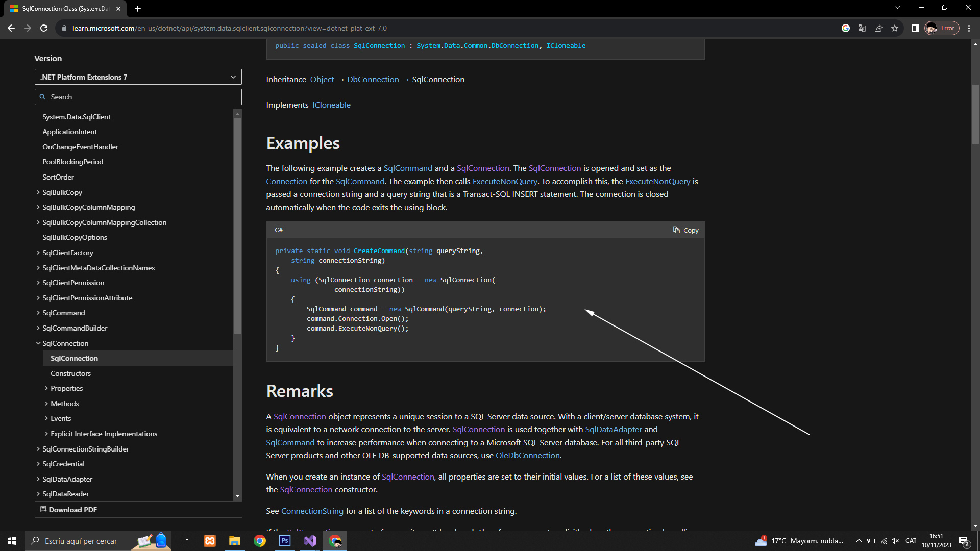The image size is (980, 551).
Task: Open the Chrome three-dot menu
Action: point(969,28)
